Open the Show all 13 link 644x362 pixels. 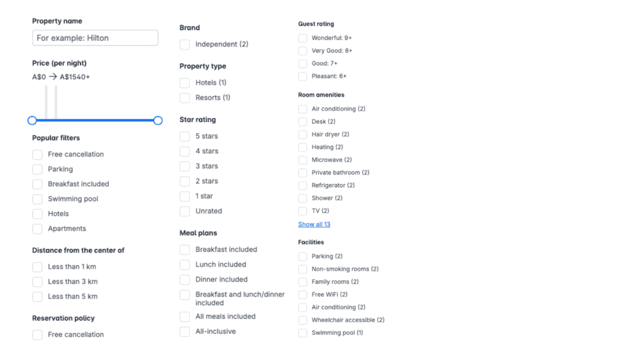coord(314,224)
